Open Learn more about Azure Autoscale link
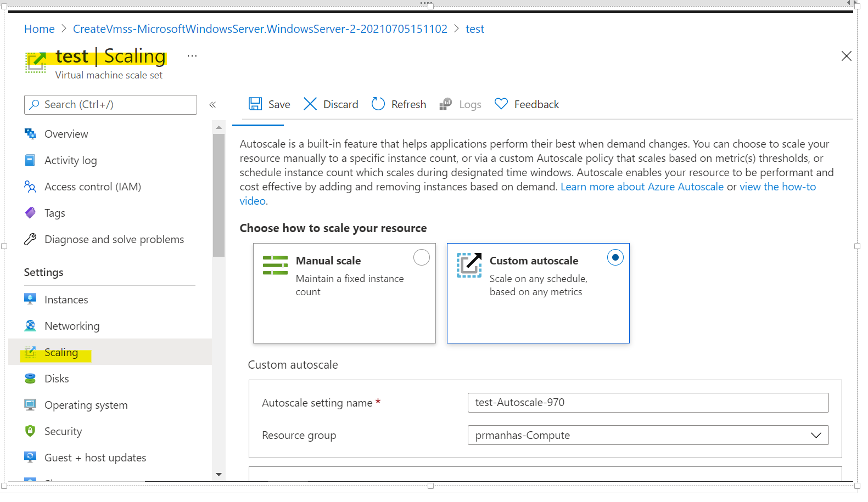 [642, 187]
